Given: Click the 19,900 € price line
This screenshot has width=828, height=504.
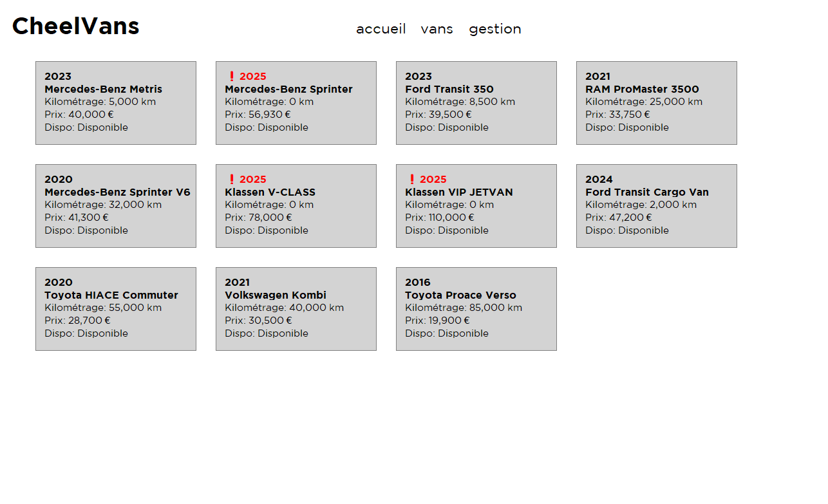Looking at the screenshot, I should 438,321.
